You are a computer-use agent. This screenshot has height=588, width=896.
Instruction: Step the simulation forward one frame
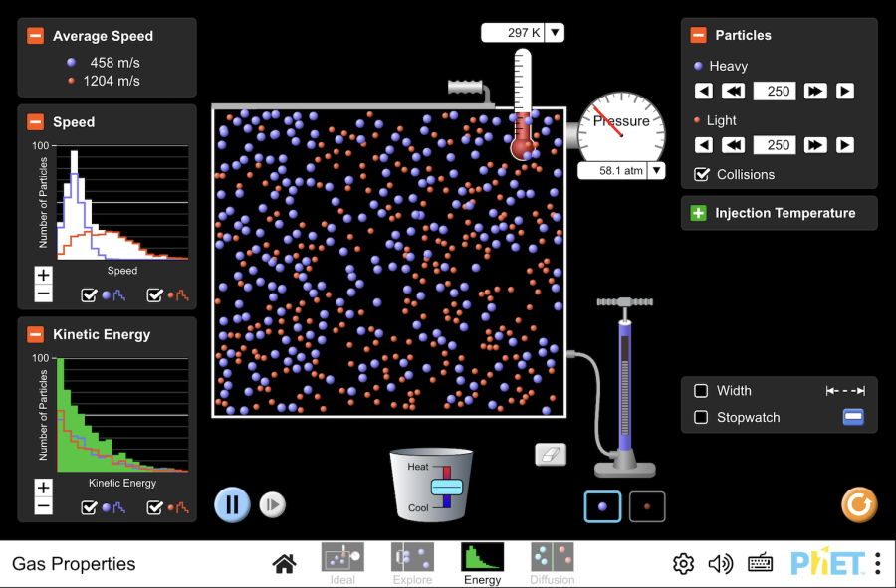(272, 504)
